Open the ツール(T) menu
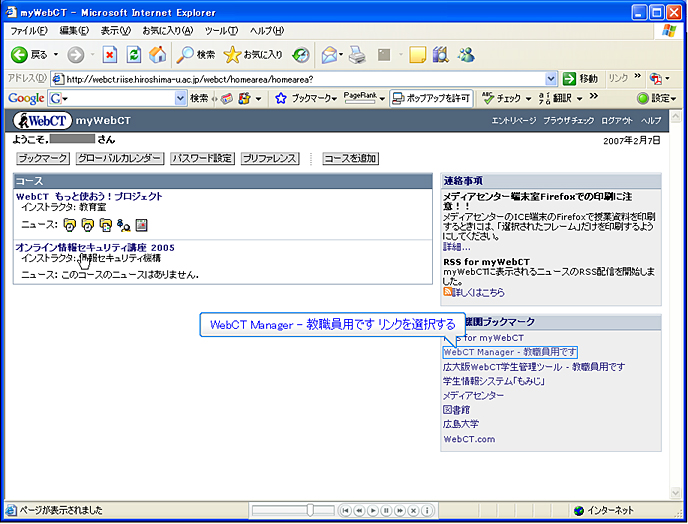Image resolution: width=688 pixels, height=524 pixels. 221,31
